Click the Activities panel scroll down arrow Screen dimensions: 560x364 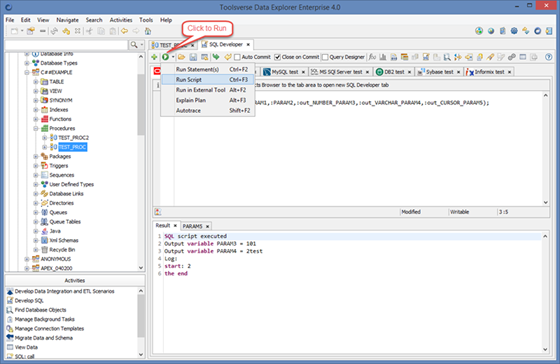pyautogui.click(x=141, y=354)
